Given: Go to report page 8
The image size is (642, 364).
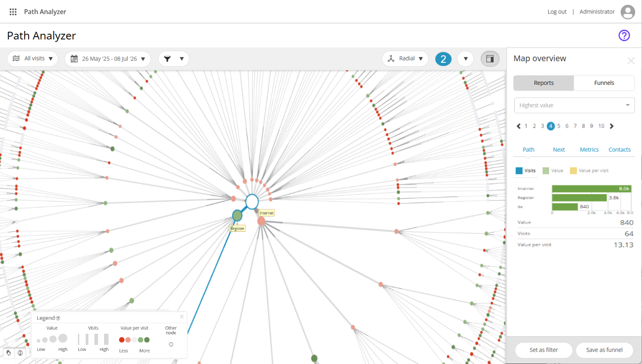Looking at the screenshot, I should click(583, 126).
